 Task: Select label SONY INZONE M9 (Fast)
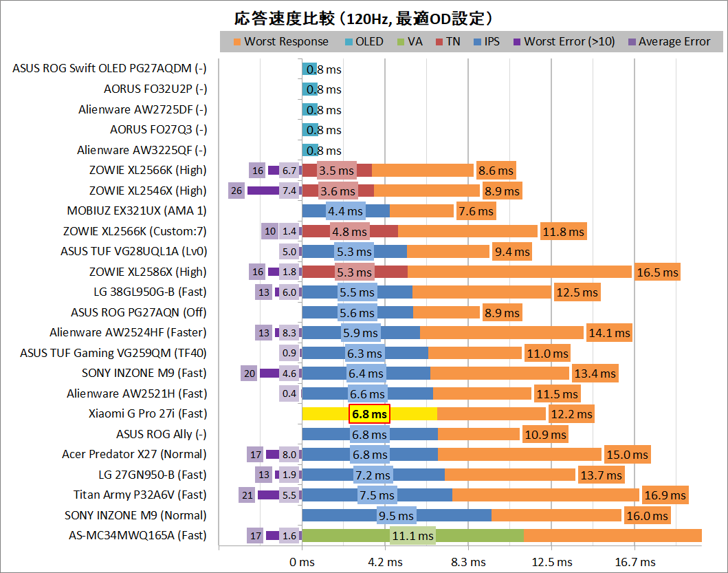pos(144,373)
